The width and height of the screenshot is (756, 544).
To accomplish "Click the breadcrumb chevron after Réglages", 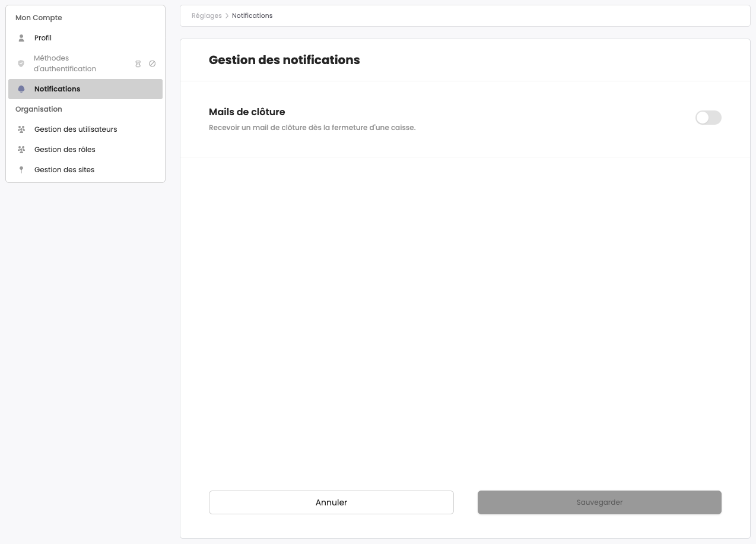I will pos(227,16).
